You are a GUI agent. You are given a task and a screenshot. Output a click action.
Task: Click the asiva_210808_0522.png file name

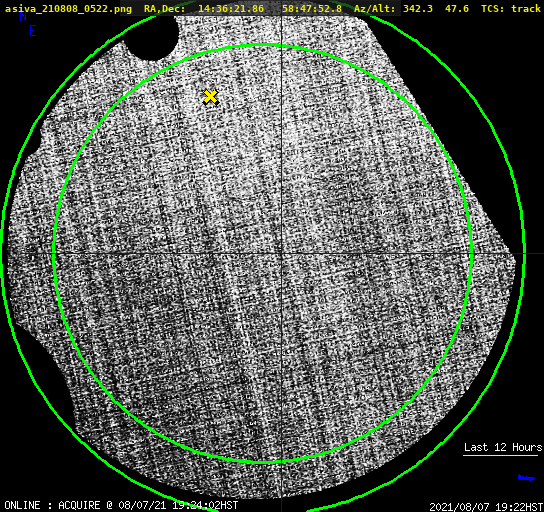(68, 9)
